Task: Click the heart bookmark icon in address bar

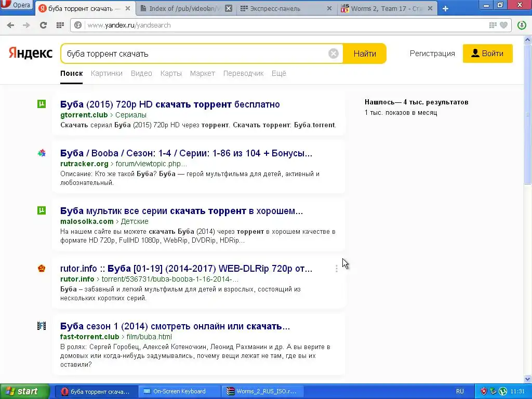Action: (x=504, y=25)
